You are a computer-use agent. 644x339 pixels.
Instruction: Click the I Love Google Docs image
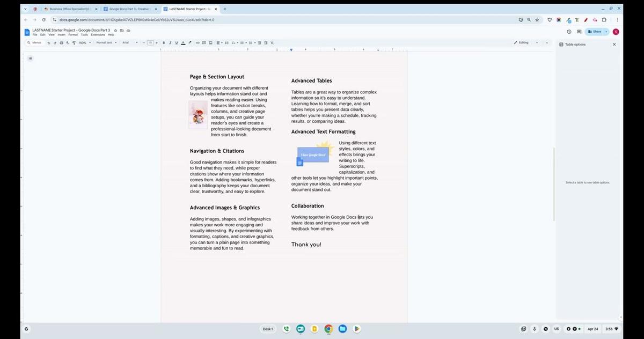(313, 155)
